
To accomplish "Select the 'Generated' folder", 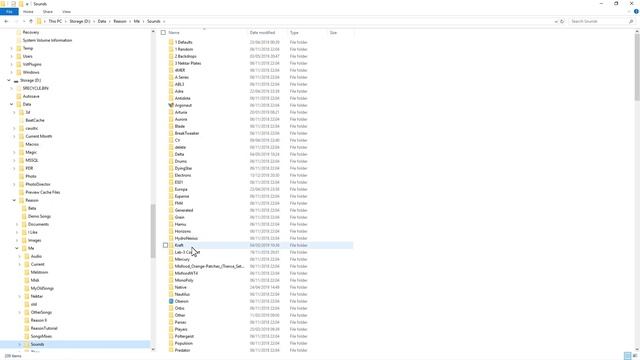I will [x=184, y=210].
